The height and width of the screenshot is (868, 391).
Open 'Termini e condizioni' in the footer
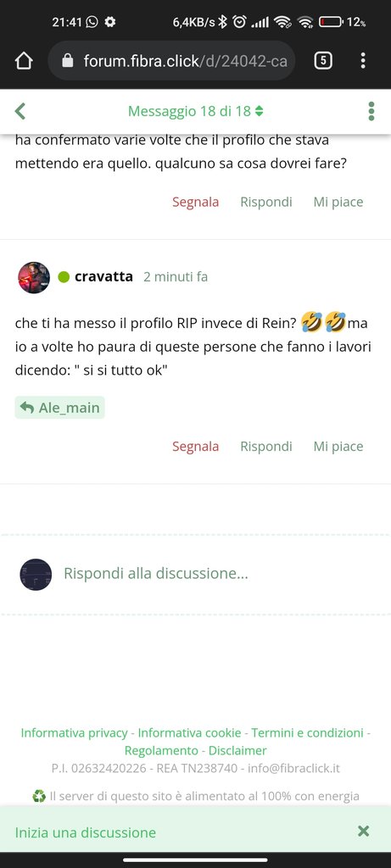click(x=307, y=733)
